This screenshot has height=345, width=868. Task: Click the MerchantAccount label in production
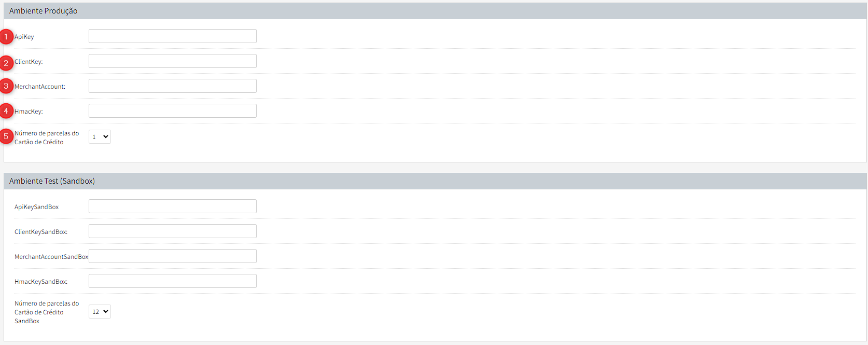coord(40,87)
